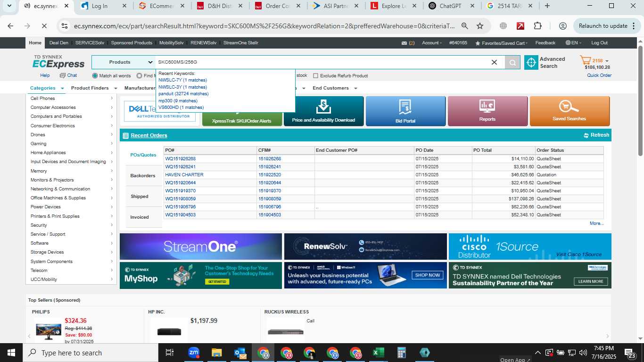Open the Products search scope dropdown
The image size is (644, 362).
pos(124,62)
